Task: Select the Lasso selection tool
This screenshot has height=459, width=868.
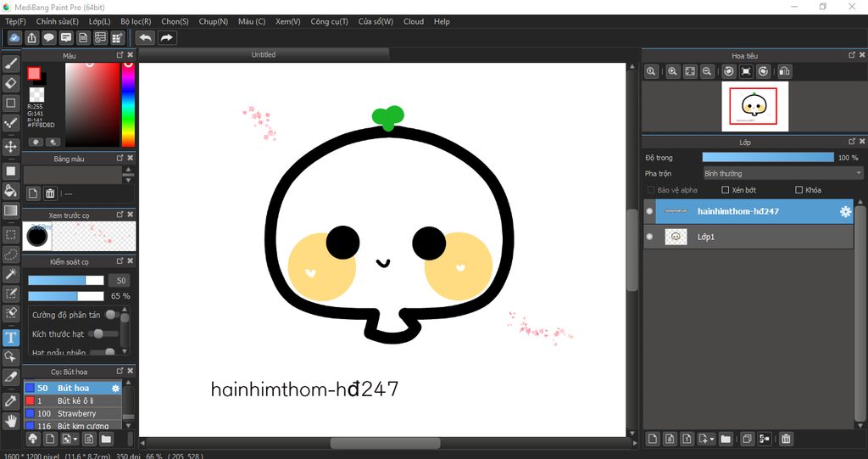Action: (x=10, y=255)
